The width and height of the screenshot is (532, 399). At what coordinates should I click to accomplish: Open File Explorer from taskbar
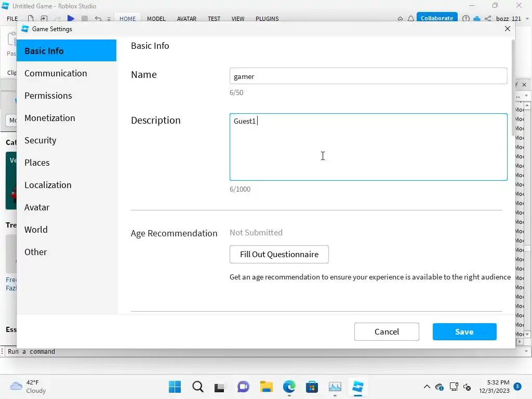267,387
